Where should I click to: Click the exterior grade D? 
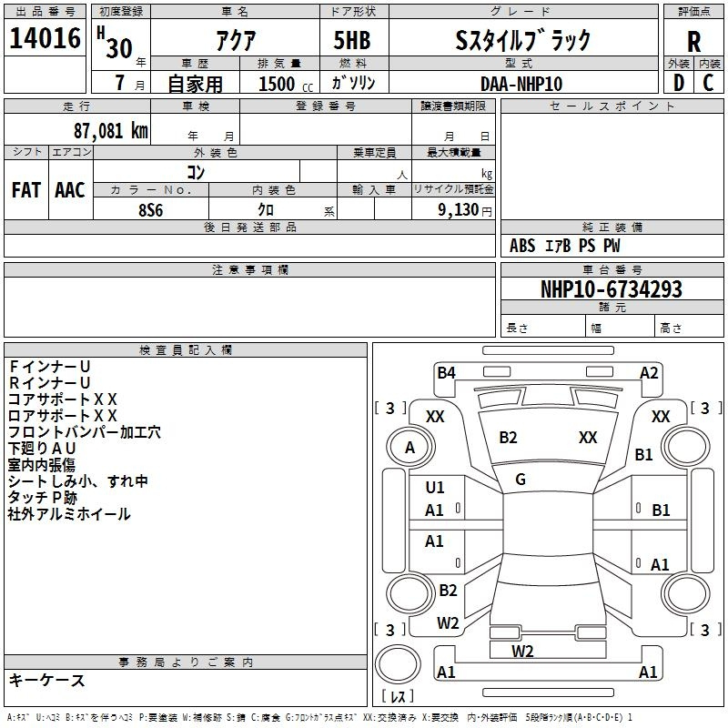[x=678, y=83]
